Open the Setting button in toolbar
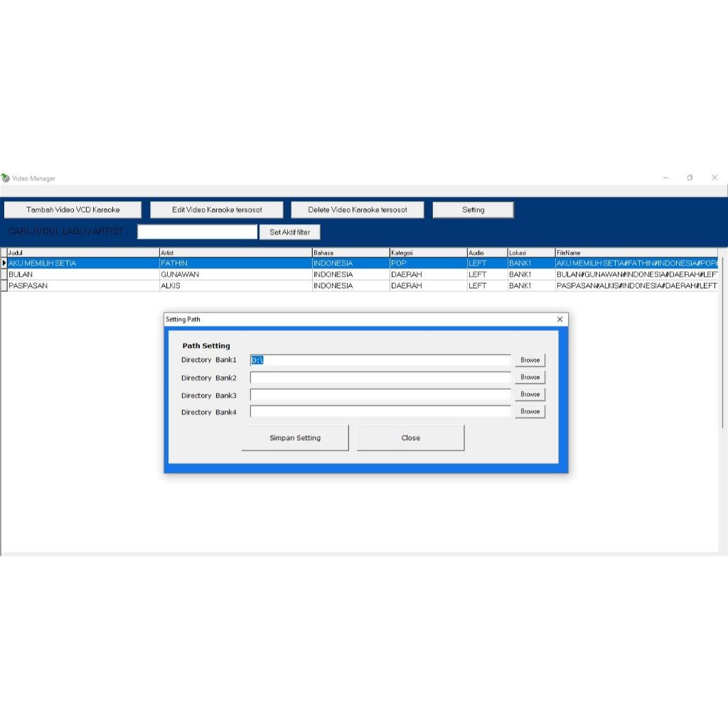The image size is (728, 728). tap(473, 210)
